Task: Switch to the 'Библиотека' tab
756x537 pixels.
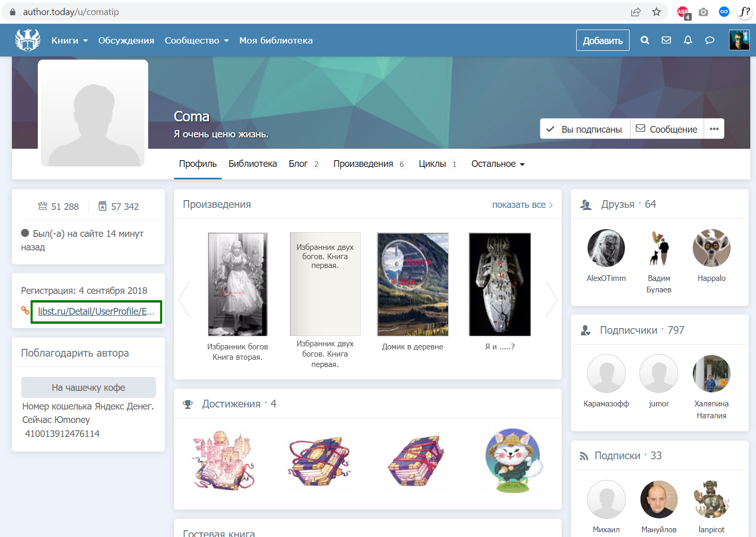Action: [x=252, y=164]
